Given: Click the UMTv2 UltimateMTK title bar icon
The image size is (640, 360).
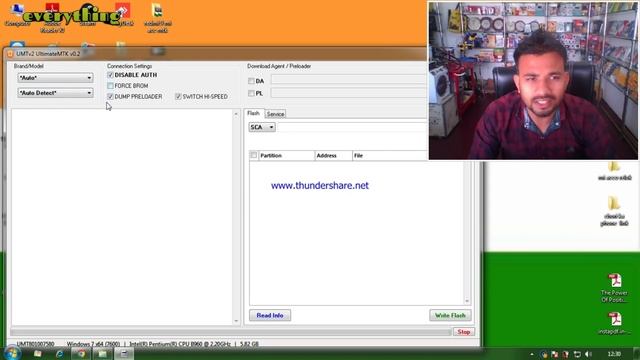Looking at the screenshot, I should [10, 53].
